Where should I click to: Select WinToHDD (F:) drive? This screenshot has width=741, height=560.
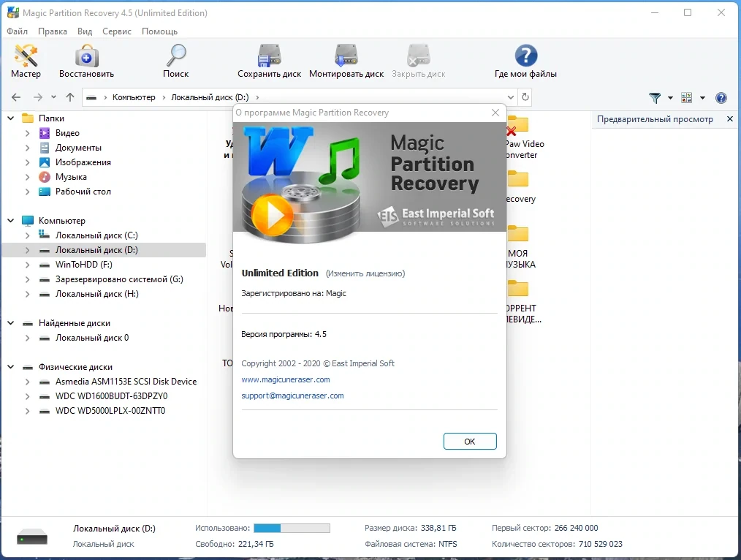click(x=83, y=265)
